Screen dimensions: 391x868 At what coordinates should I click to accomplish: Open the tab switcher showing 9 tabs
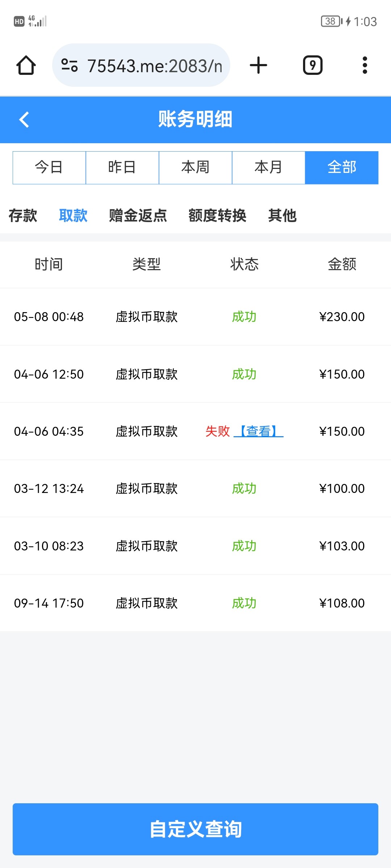(312, 65)
